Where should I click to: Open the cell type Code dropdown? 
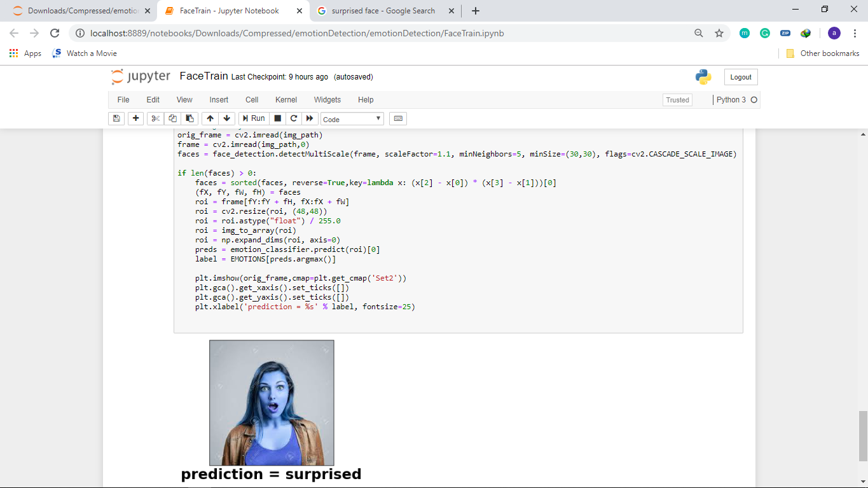[x=352, y=119]
